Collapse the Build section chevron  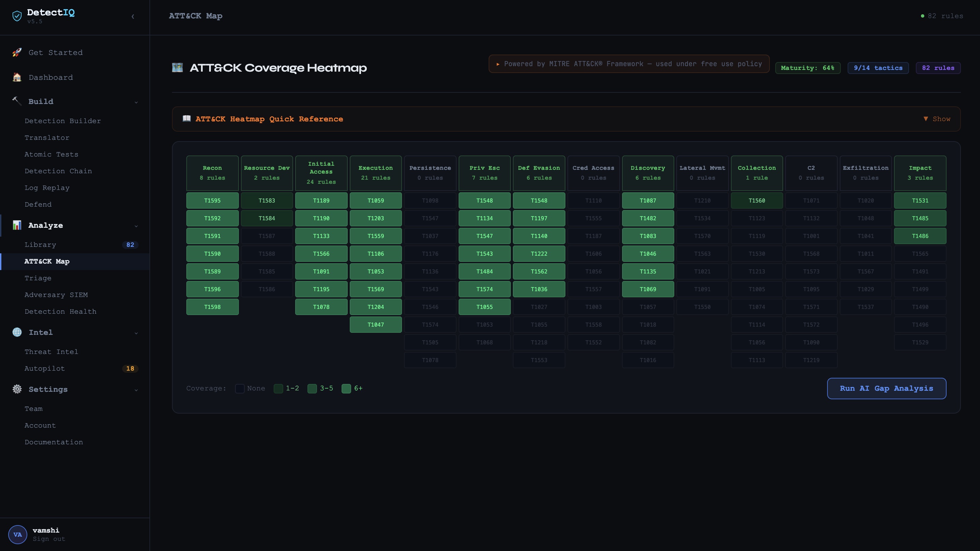tap(136, 102)
